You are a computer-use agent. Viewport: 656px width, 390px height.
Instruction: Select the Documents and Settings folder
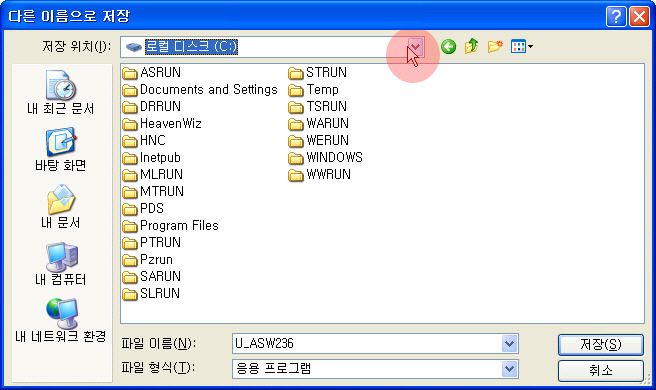[x=200, y=90]
